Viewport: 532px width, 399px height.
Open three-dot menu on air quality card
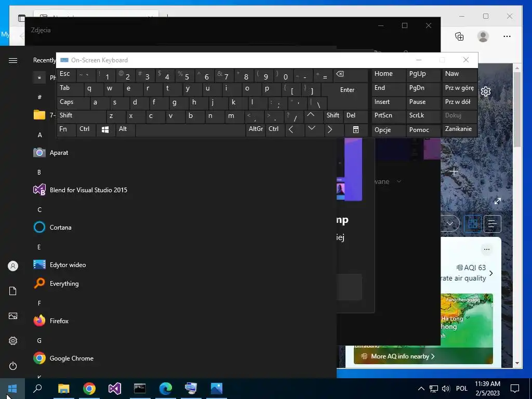[486, 249]
